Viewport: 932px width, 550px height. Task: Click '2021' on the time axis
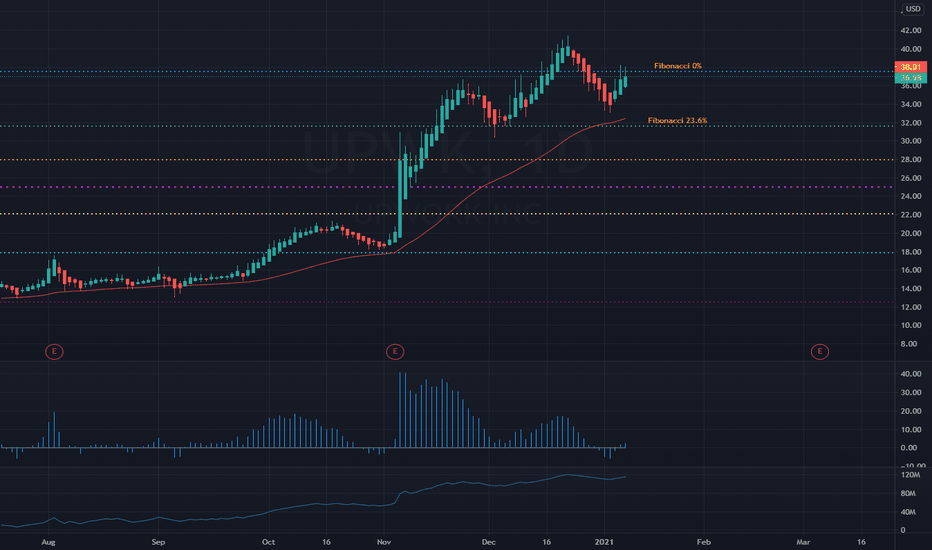pos(604,542)
